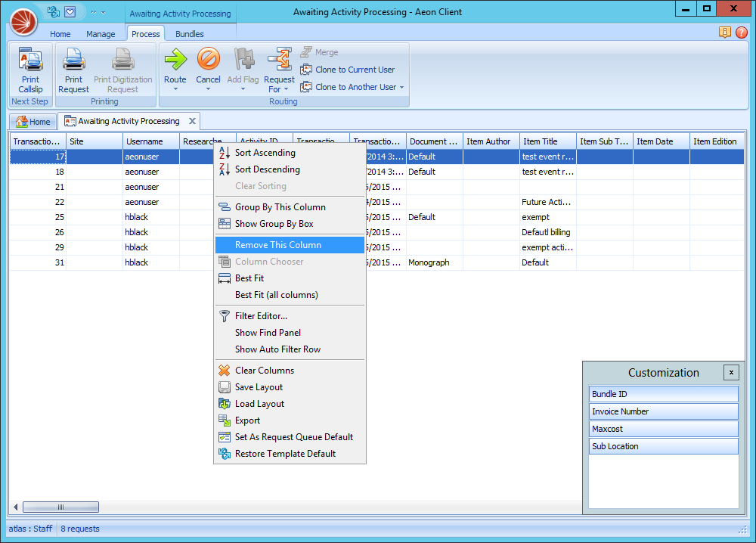Expand the Route dropdown arrow

click(x=175, y=89)
